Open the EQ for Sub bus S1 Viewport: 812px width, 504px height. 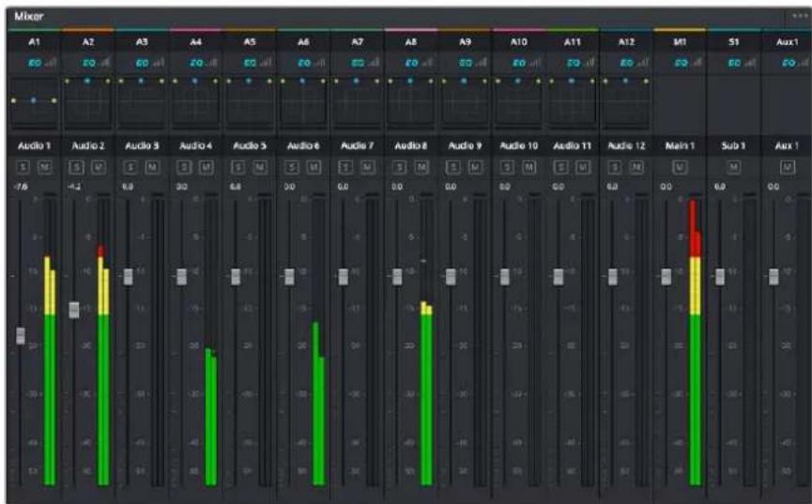point(734,63)
